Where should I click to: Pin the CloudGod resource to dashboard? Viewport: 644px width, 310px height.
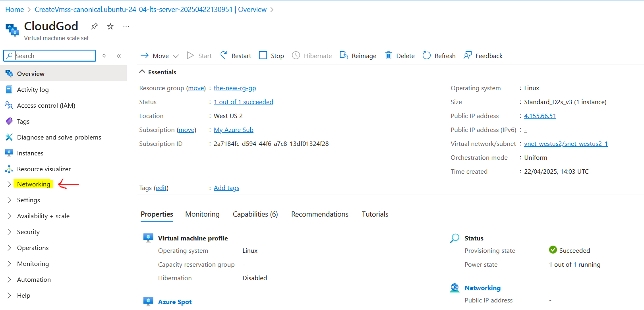(94, 26)
